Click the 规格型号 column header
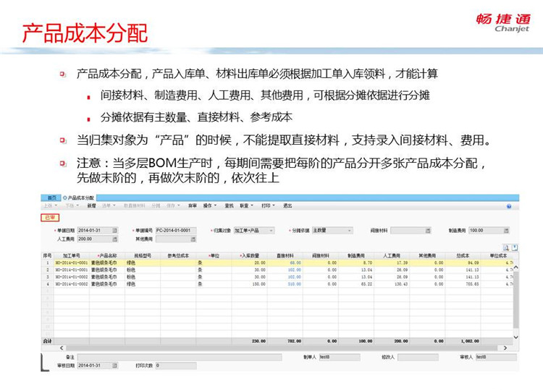The image size is (543, 392). click(x=143, y=256)
